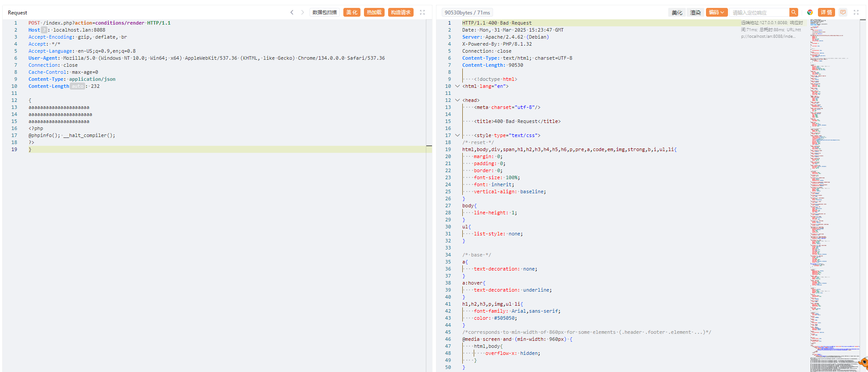Click the Cache-Control: max-age=0 line
868x372 pixels.
coord(64,72)
